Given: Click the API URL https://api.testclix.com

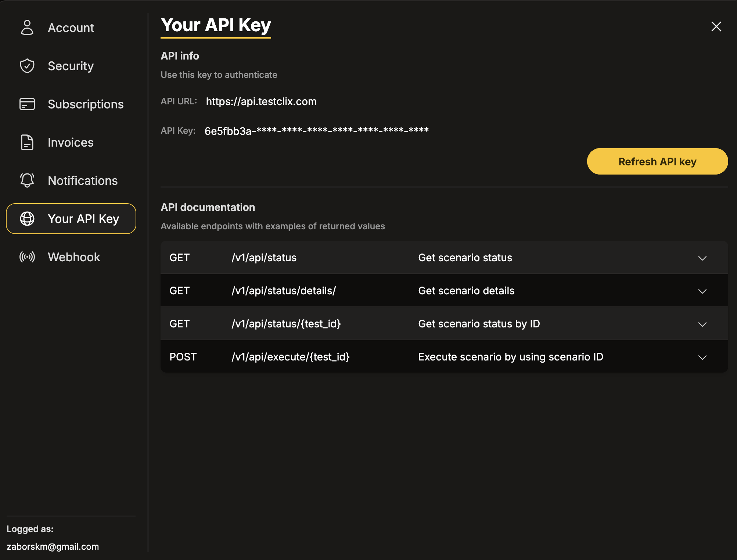Looking at the screenshot, I should tap(261, 101).
